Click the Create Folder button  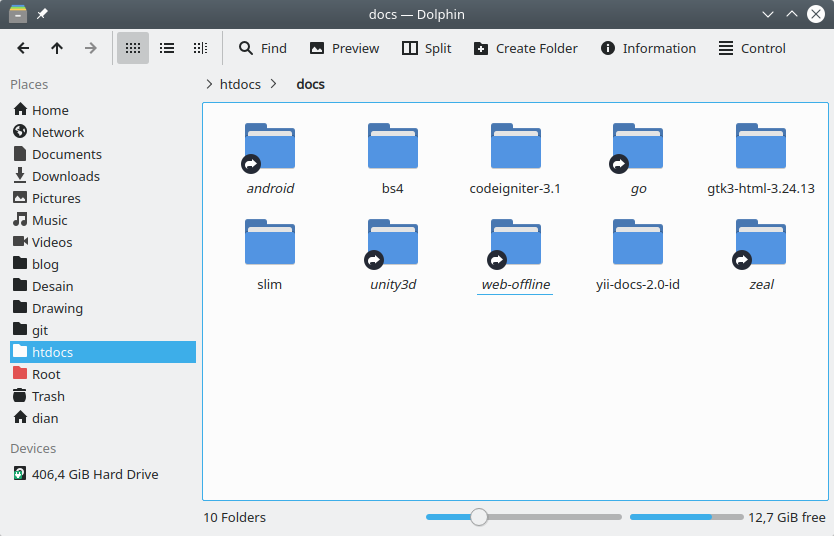(525, 48)
